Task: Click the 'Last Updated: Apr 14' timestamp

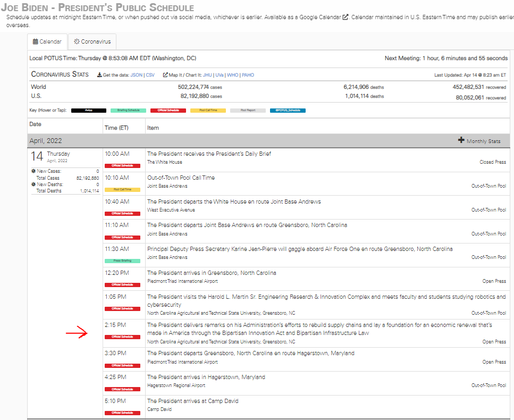Action: click(x=470, y=75)
